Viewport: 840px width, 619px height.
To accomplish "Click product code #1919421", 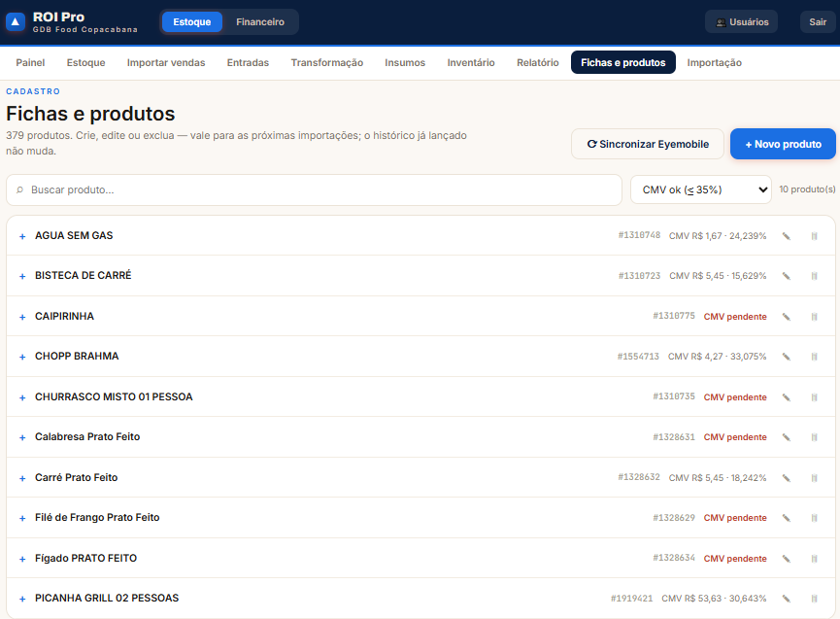I will (x=631, y=598).
